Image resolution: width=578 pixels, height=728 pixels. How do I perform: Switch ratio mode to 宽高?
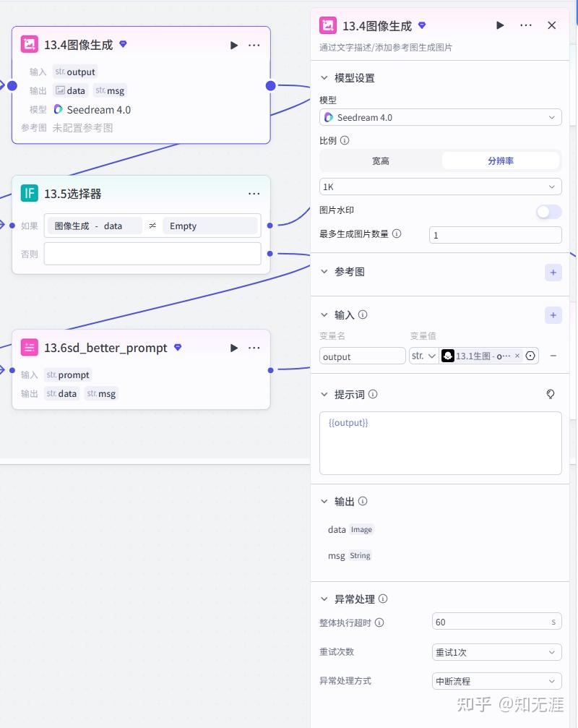pyautogui.click(x=380, y=160)
